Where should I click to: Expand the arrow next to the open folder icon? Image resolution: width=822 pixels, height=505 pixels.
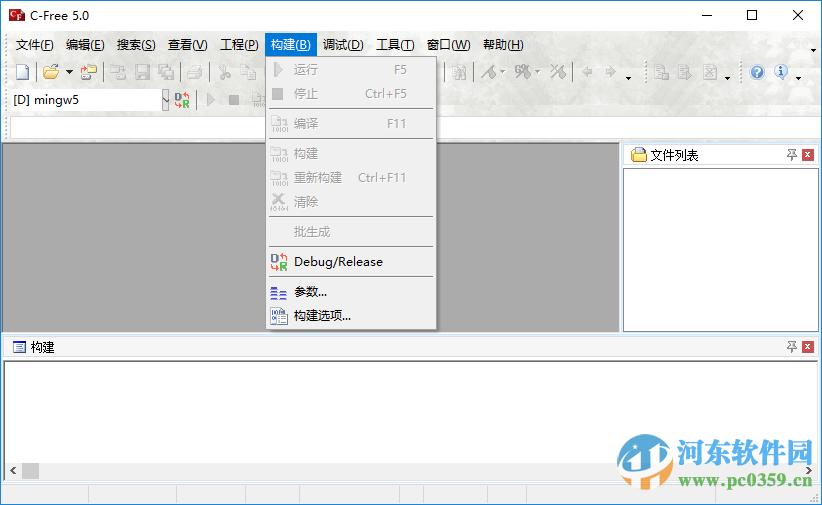(69, 72)
